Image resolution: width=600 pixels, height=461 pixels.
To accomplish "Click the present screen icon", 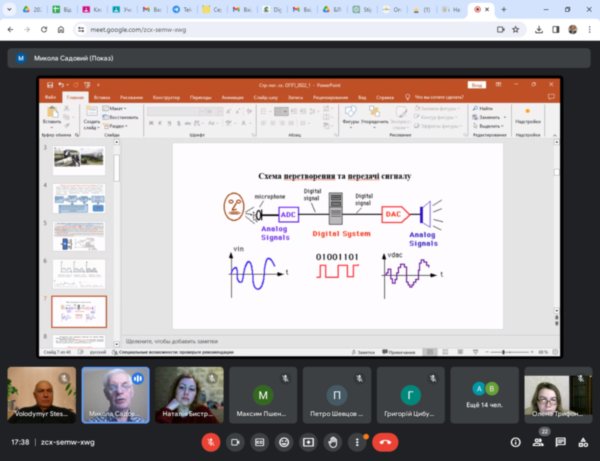I will (309, 441).
